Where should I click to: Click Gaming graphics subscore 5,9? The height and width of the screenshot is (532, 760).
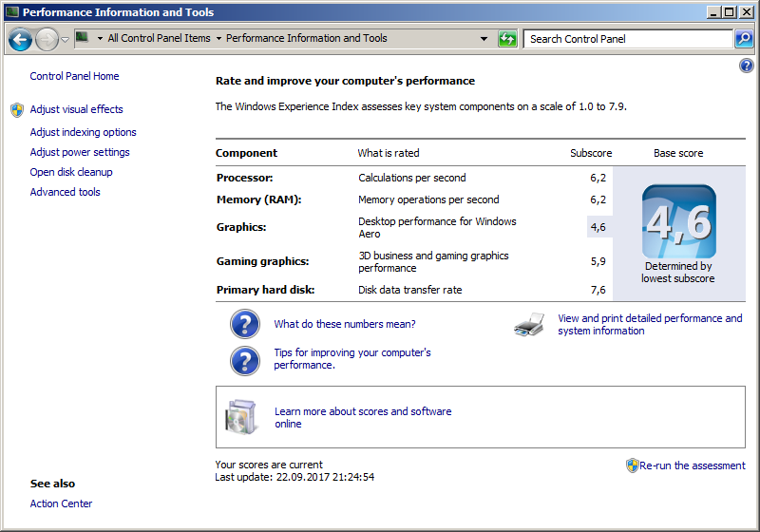coord(598,261)
